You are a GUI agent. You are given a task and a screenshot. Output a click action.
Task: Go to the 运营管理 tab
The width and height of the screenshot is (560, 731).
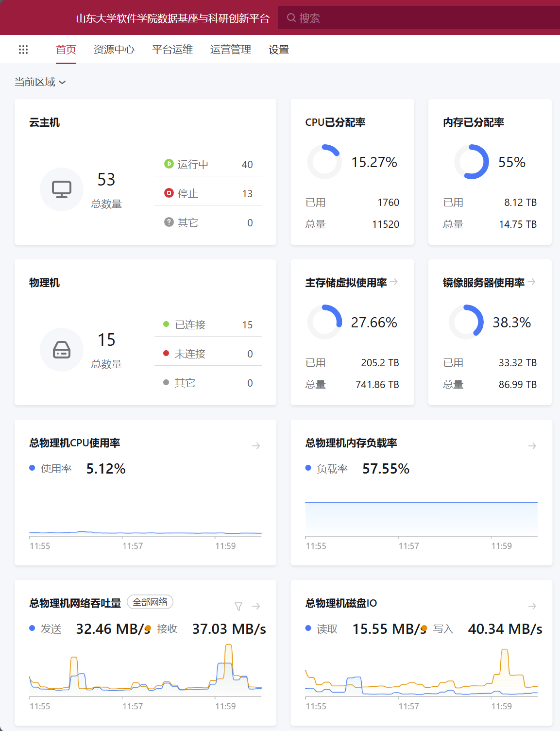click(x=231, y=50)
